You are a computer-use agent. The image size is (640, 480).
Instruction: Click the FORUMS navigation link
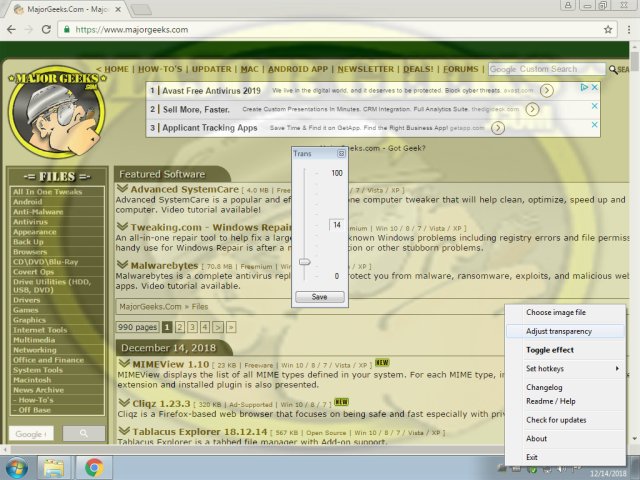460,69
